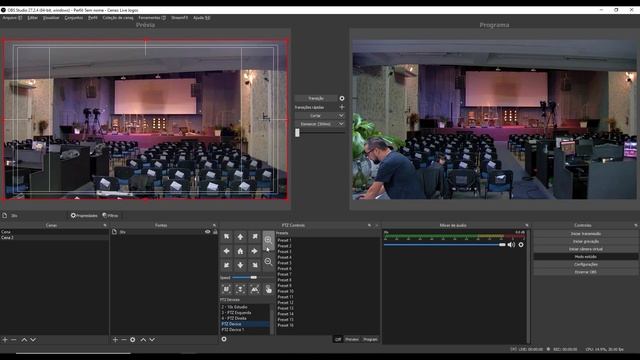Zoom in the PTZ camera
The width and height of the screenshot is (640, 360).
(x=268, y=240)
